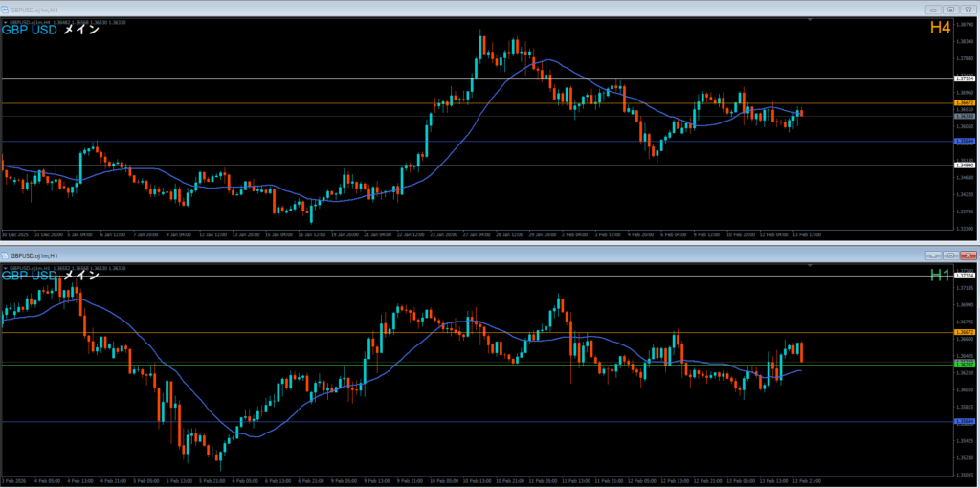Minimize the GBPUSD H1 chart window

(x=931, y=256)
